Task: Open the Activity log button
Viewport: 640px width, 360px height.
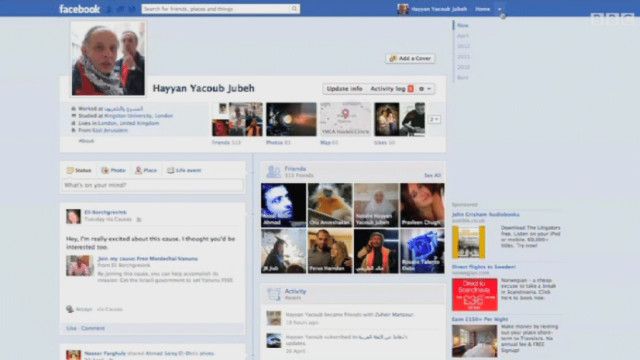Action: point(391,89)
